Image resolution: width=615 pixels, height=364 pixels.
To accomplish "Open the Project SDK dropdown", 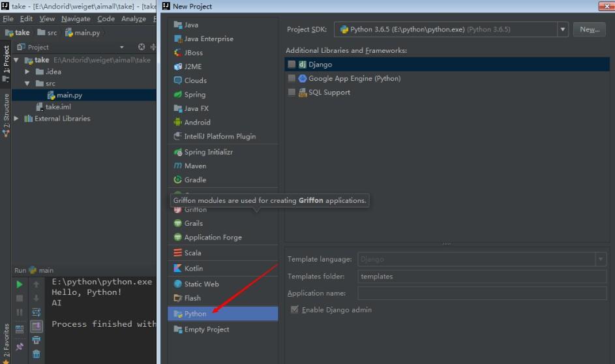I will coord(563,29).
